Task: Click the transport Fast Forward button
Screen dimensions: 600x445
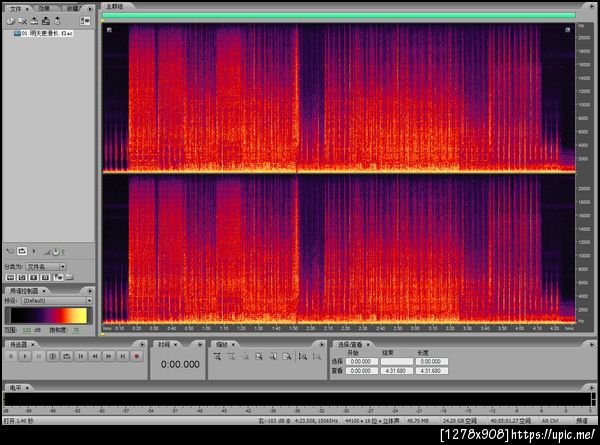Action: (x=109, y=356)
